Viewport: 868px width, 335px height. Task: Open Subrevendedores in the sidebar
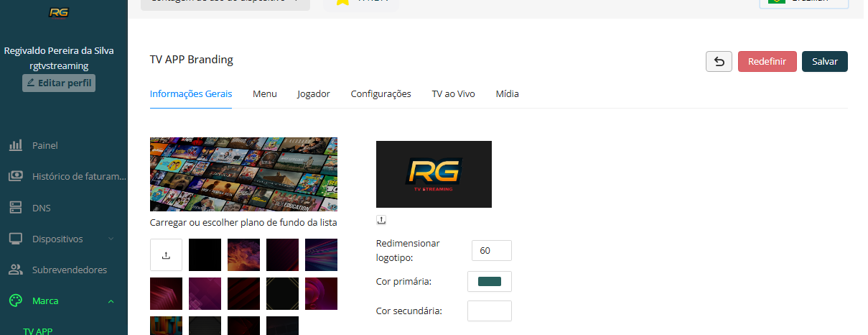pyautogui.click(x=69, y=270)
